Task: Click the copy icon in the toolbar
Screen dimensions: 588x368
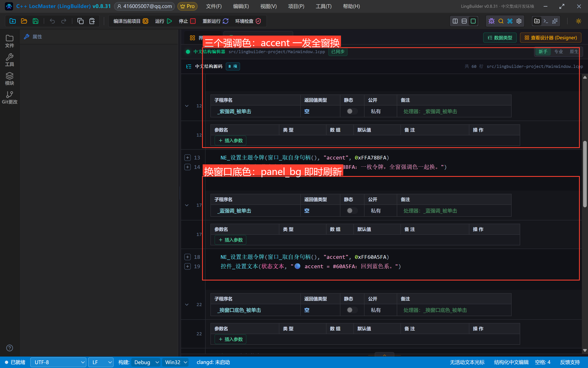Action: click(x=80, y=21)
